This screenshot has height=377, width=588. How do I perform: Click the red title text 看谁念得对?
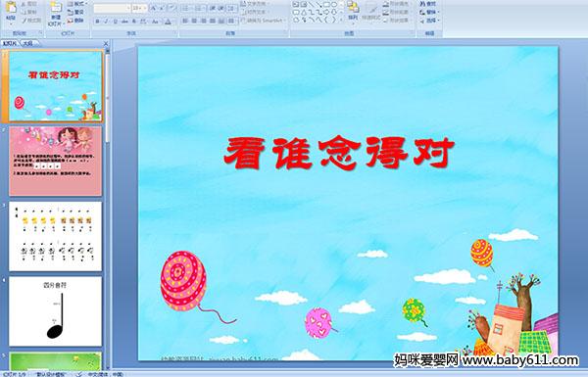click(x=339, y=153)
